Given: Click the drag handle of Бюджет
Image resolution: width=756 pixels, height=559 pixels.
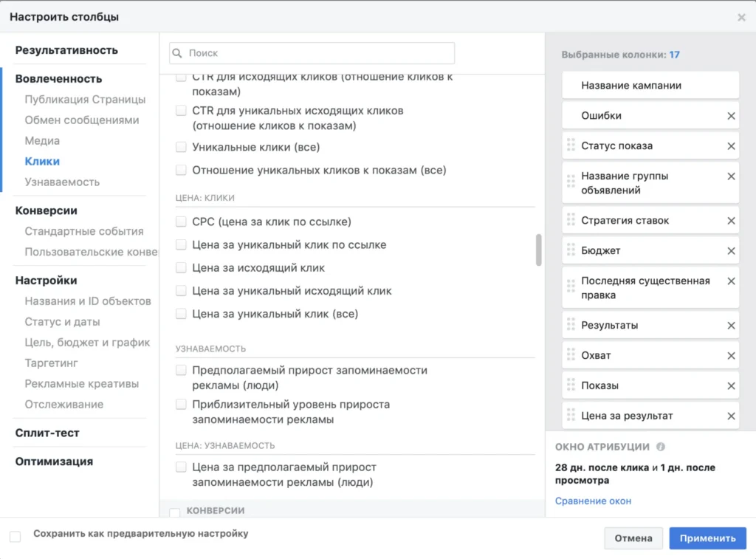Looking at the screenshot, I should point(571,250).
